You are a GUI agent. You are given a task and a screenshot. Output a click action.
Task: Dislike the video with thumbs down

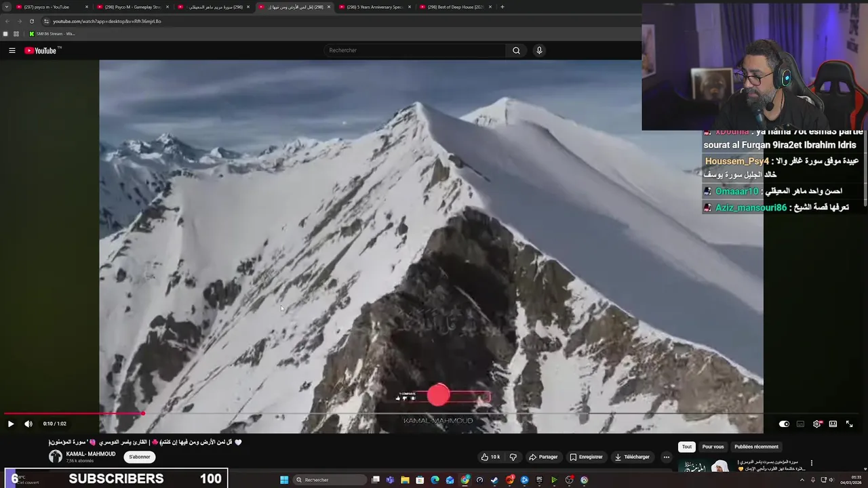click(513, 457)
